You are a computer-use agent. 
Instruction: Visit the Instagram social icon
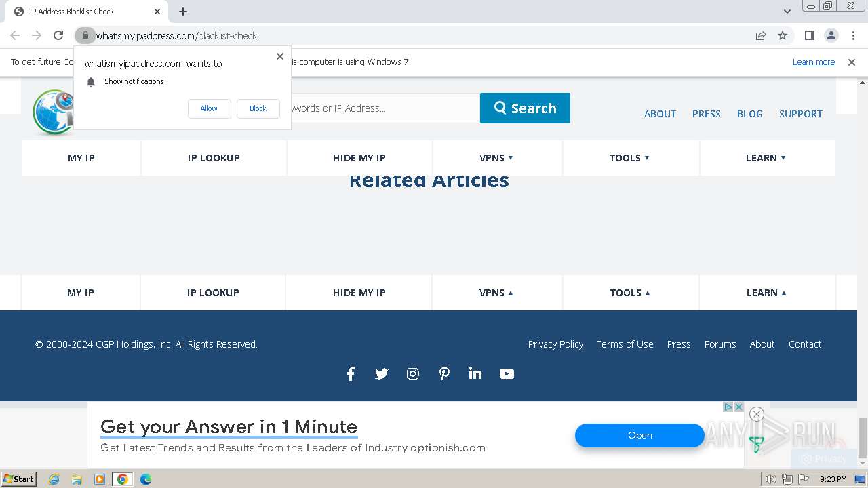413,374
